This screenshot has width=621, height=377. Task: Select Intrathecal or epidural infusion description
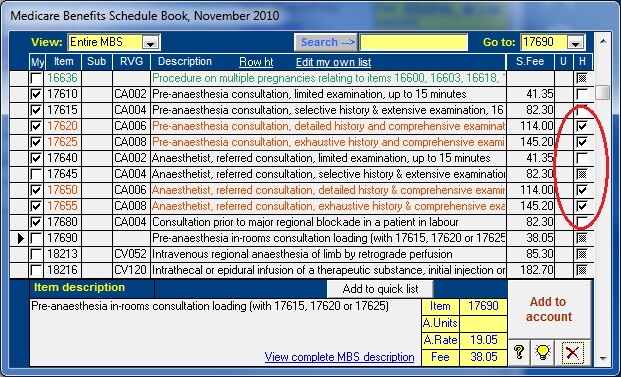(x=328, y=270)
